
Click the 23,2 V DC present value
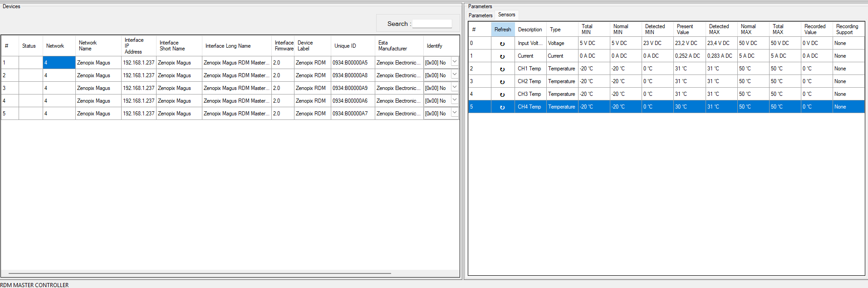point(689,43)
